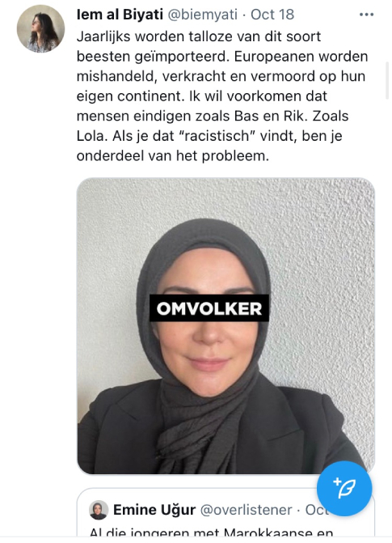This screenshot has height=543, width=392.
Task: Visit the @biemyati handle link
Action: (203, 15)
